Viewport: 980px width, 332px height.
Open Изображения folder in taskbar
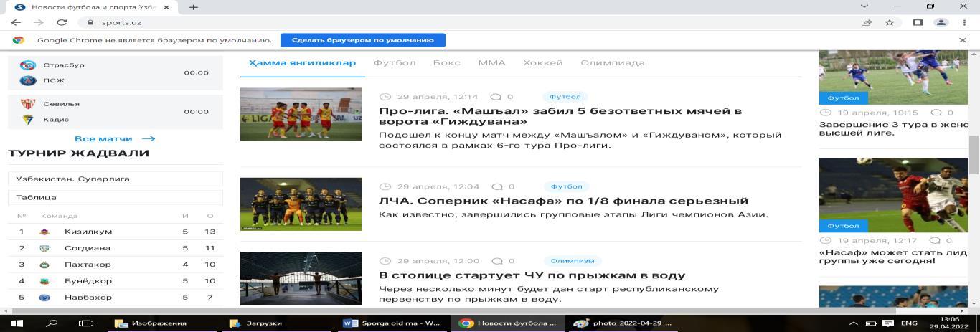coord(160,323)
